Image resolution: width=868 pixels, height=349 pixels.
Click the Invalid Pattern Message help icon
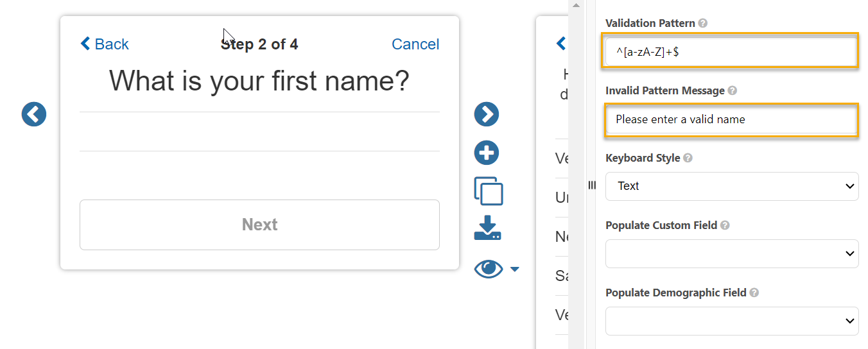point(733,91)
